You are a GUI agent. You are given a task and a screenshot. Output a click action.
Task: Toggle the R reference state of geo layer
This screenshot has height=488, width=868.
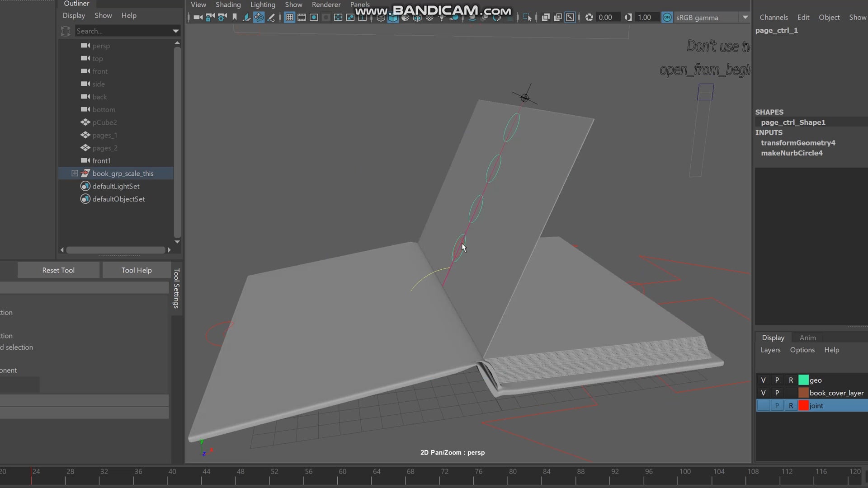click(791, 380)
